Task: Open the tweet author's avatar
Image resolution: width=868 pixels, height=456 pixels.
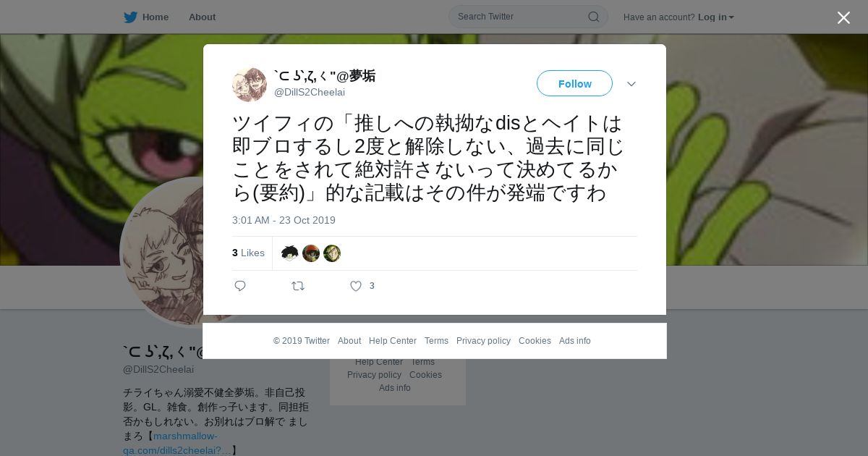Action: (x=250, y=85)
